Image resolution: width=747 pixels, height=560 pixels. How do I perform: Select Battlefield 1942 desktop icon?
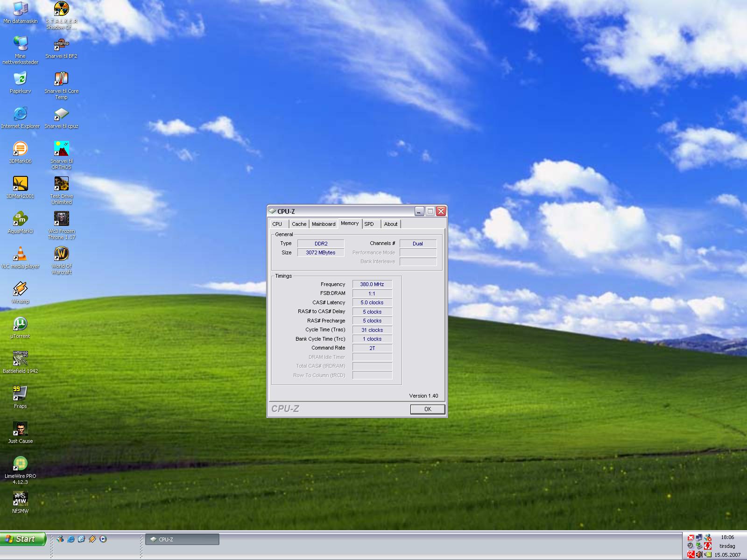pyautogui.click(x=20, y=363)
